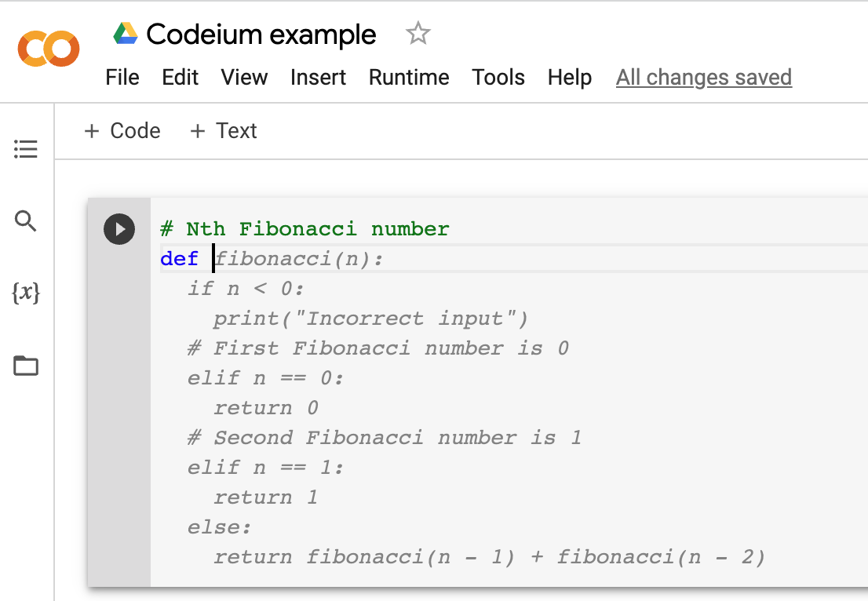Open the Files folder panel
Viewport: 868px width, 601px height.
point(26,366)
